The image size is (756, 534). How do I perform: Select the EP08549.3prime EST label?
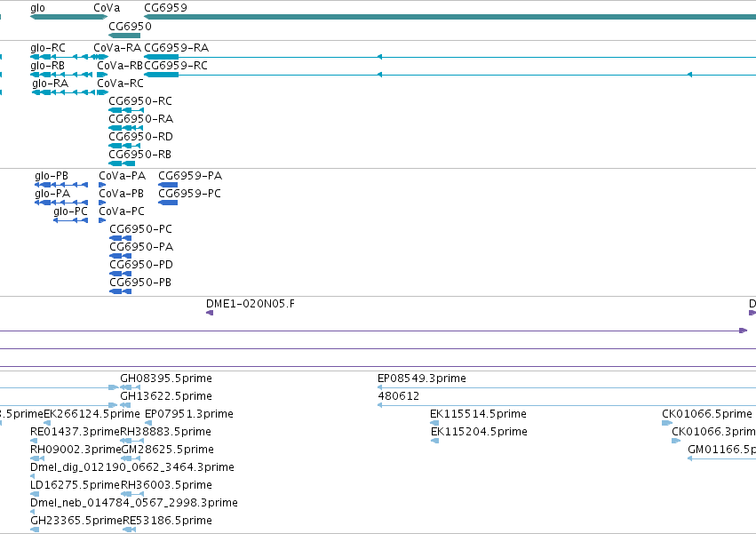point(422,379)
